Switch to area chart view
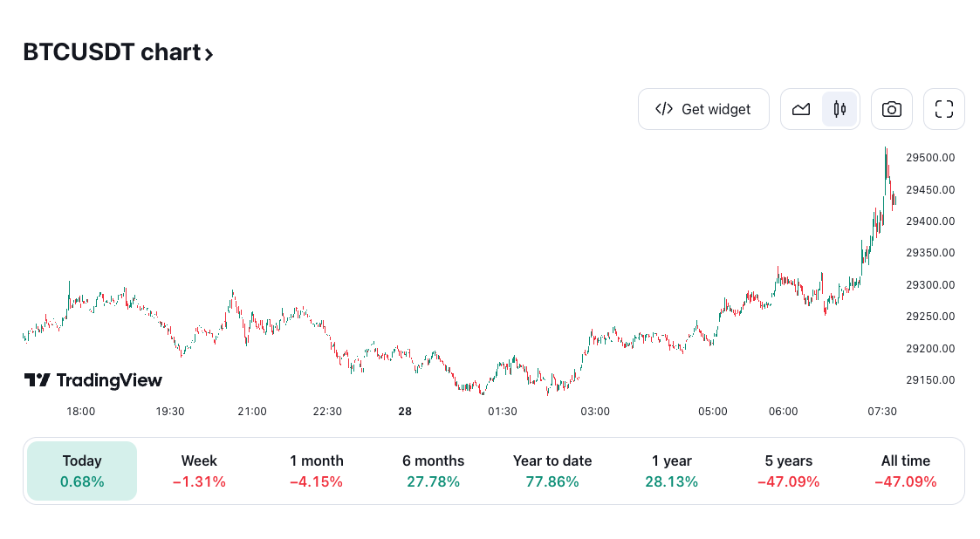Image resolution: width=980 pixels, height=539 pixels. point(801,109)
